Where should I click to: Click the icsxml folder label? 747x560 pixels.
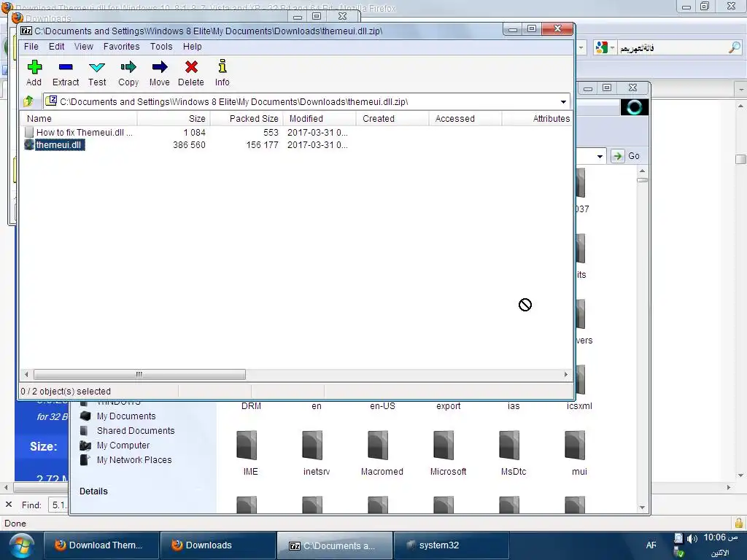579,405
